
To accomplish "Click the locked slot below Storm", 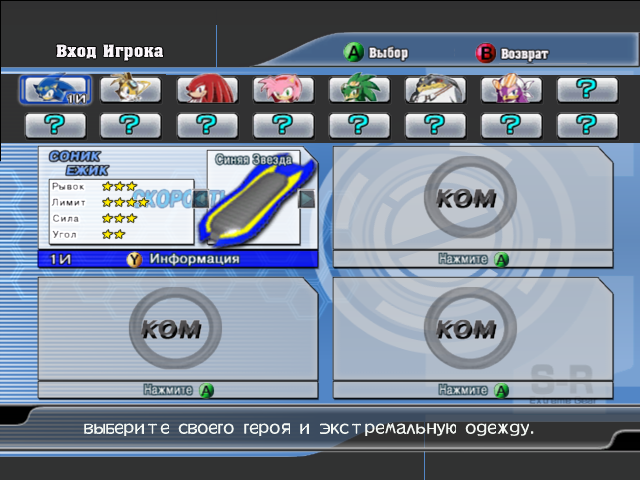I will tap(435, 125).
